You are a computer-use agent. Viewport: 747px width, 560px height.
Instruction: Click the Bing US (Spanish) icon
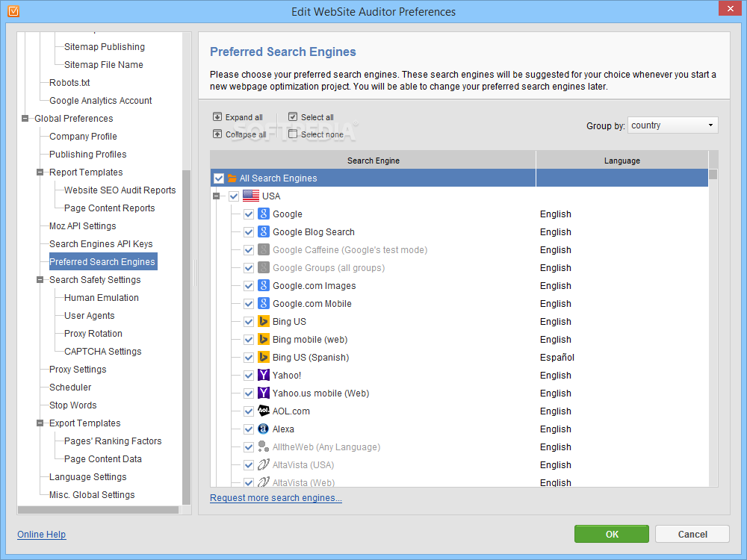click(264, 357)
